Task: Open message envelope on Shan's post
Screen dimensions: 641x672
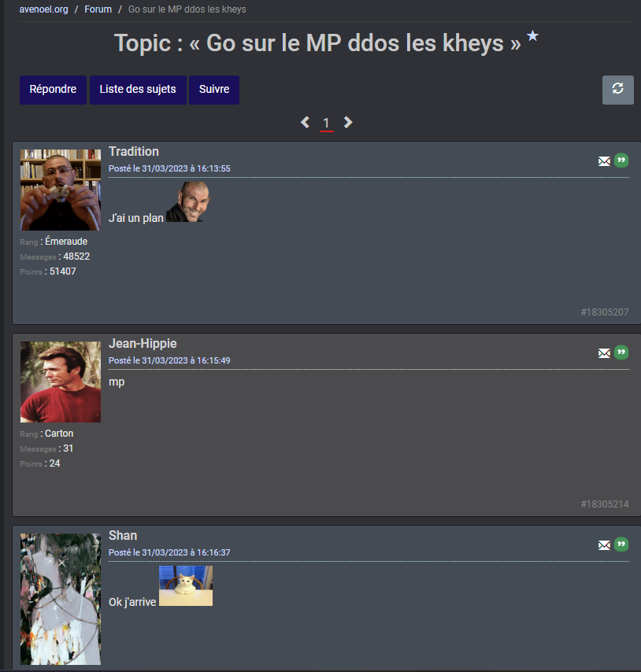Action: click(x=604, y=545)
